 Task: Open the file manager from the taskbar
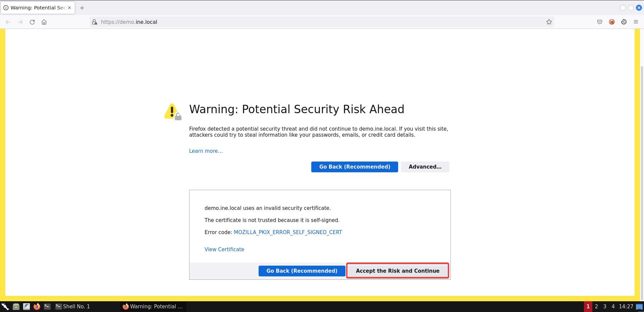click(x=16, y=306)
